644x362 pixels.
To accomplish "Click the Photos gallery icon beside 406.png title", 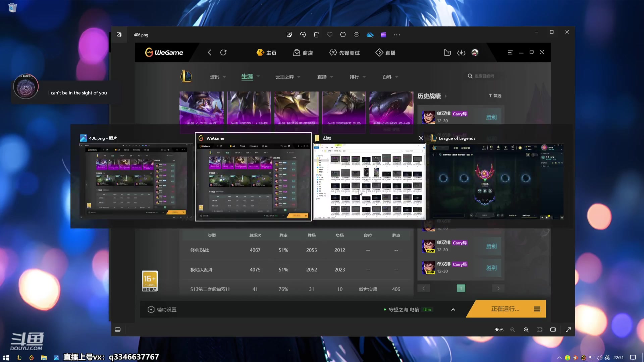I will [x=119, y=35].
